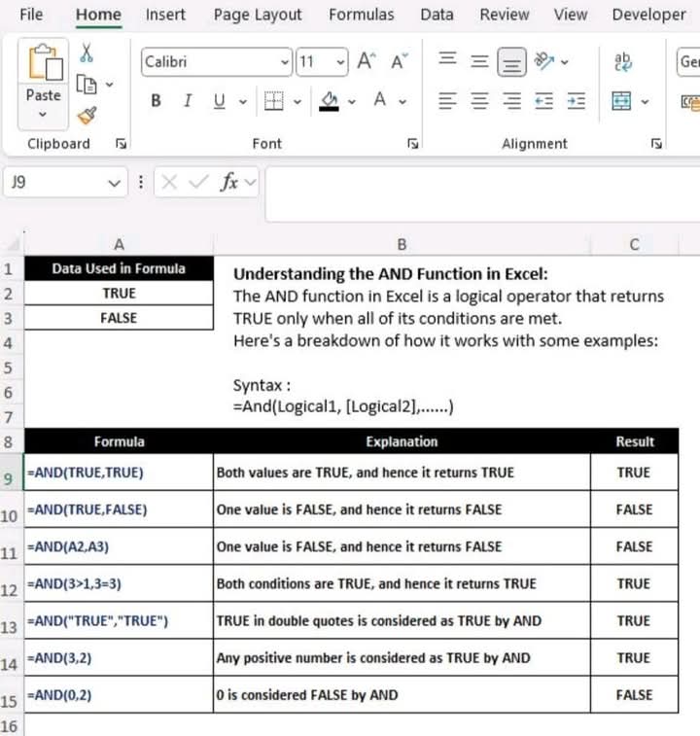Click the Cut scissors icon
Screen dimensions: 700x736
pyautogui.click(x=87, y=53)
